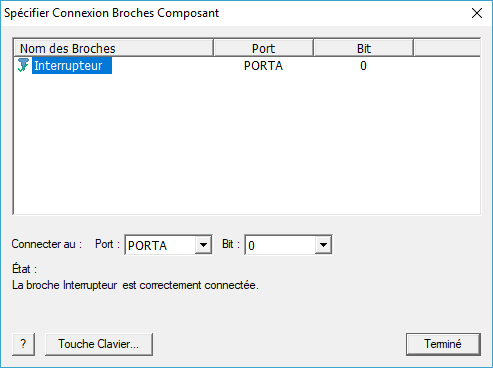
Task: Open help with the ? button
Action: [x=23, y=344]
